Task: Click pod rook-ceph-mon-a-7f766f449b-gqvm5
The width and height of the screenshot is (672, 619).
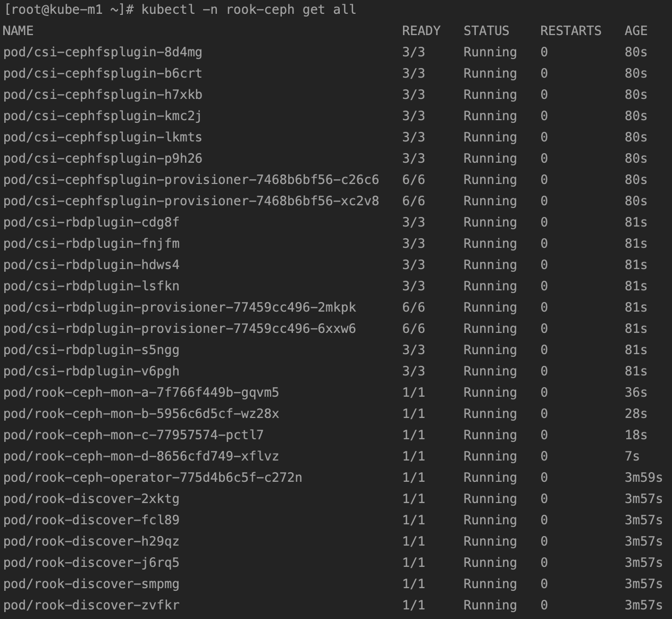Action: [141, 392]
